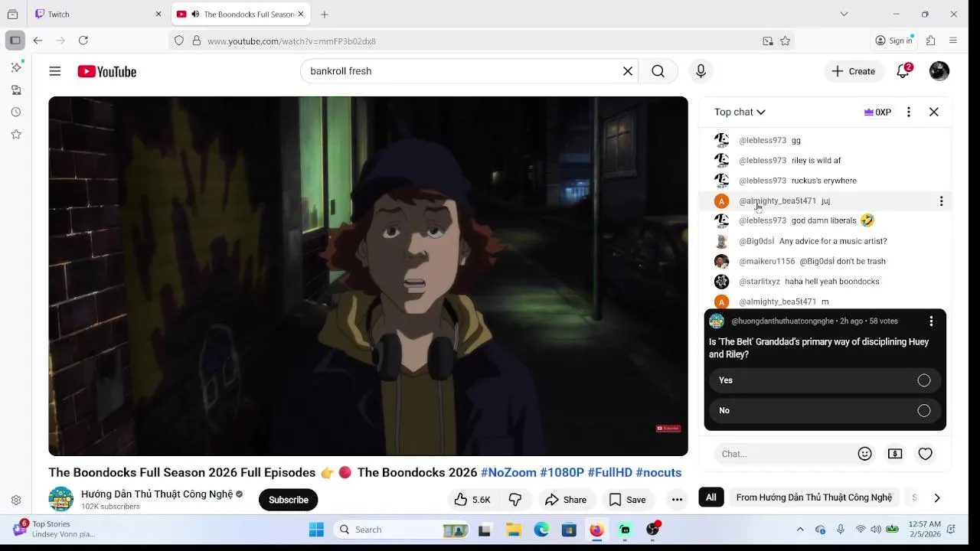Open poll options three-dot menu
The image size is (980, 551).
[x=931, y=321]
